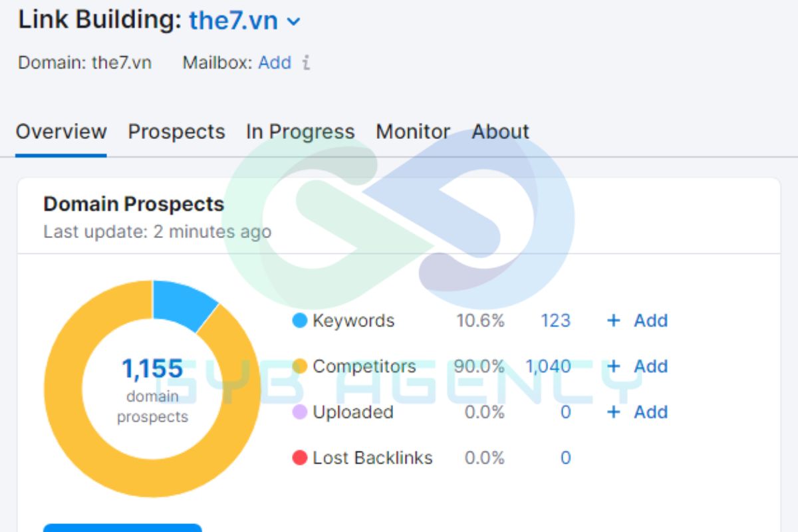
Task: Click the 'Keywords' legend label
Action: [x=353, y=321]
